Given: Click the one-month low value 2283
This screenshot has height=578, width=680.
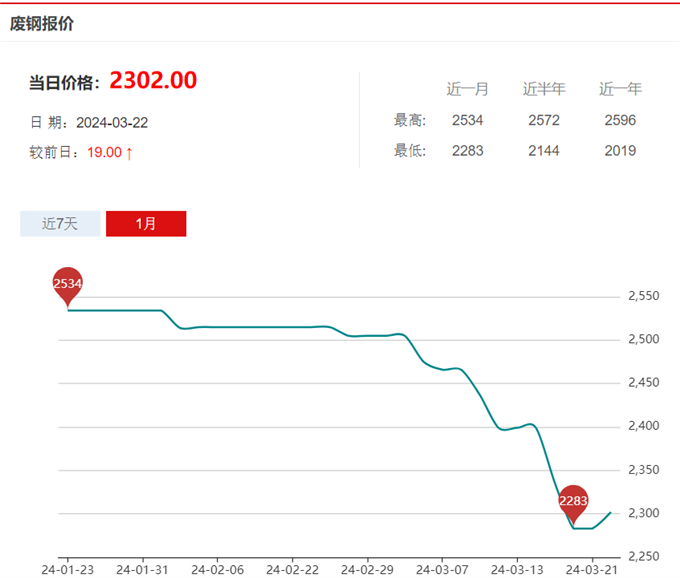Looking at the screenshot, I should click(x=468, y=150).
